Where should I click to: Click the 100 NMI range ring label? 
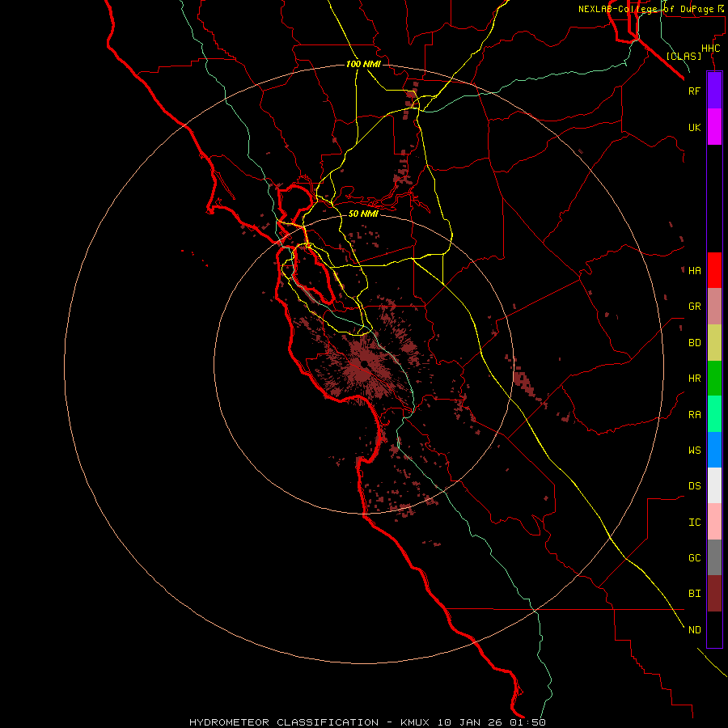tap(363, 64)
